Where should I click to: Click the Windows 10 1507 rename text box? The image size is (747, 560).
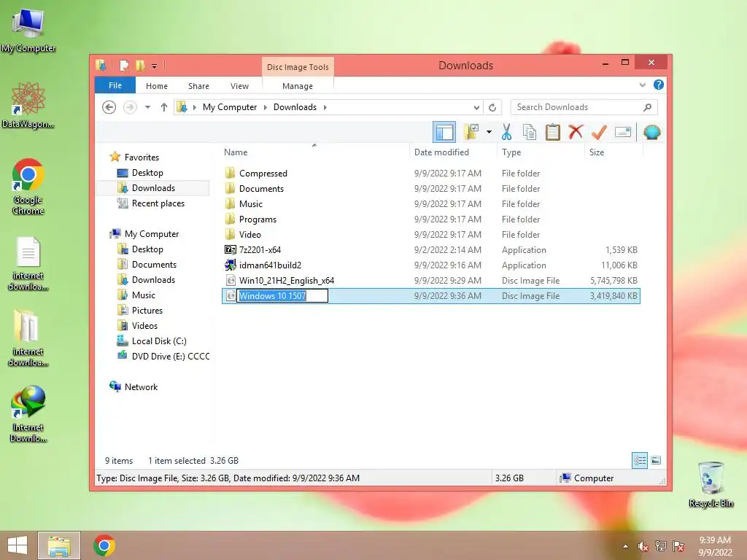pyautogui.click(x=282, y=296)
